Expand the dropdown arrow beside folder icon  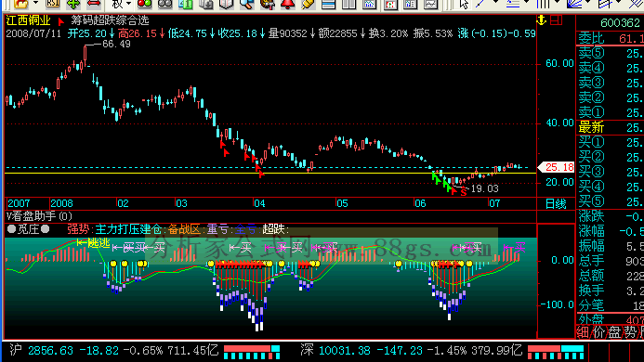pos(35,4)
